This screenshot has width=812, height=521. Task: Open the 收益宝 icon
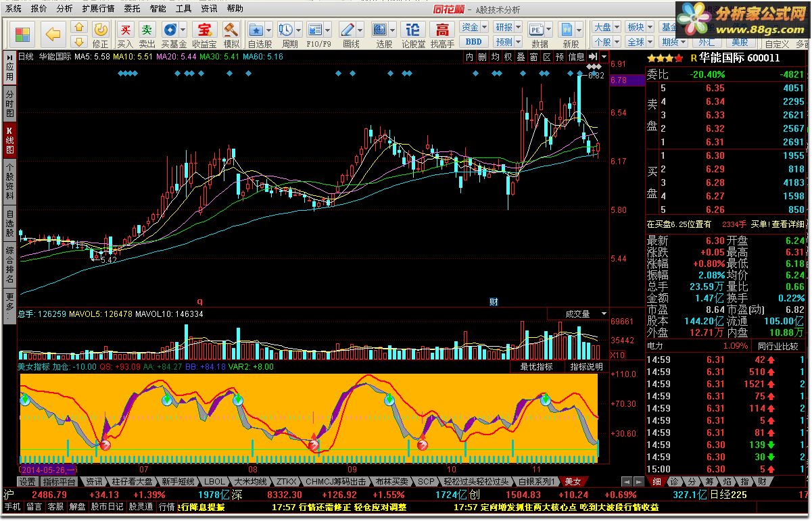[204, 34]
